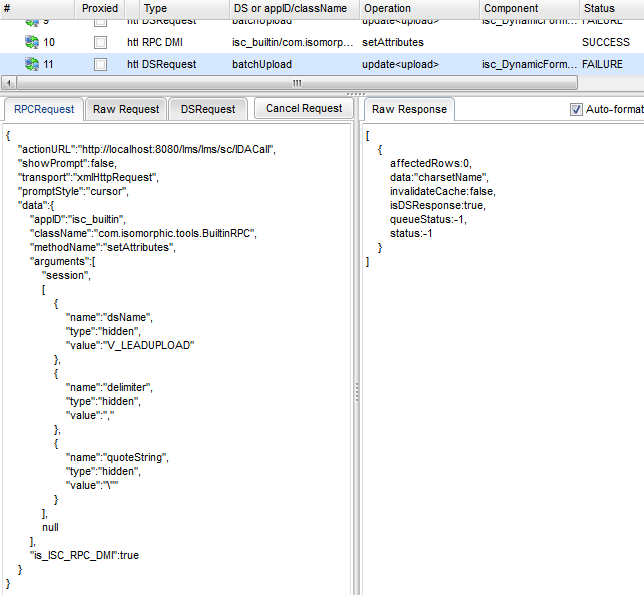
Task: Click the transaction icon in row 9
Action: [x=32, y=21]
